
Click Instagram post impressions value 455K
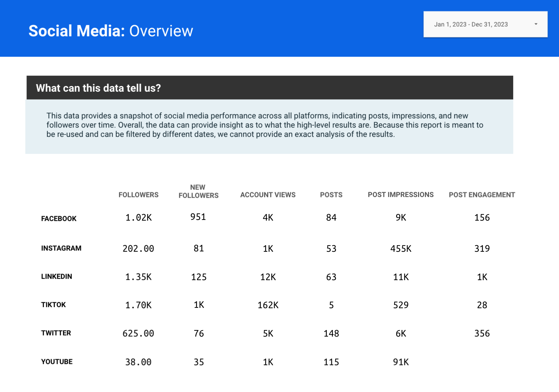pos(401,249)
